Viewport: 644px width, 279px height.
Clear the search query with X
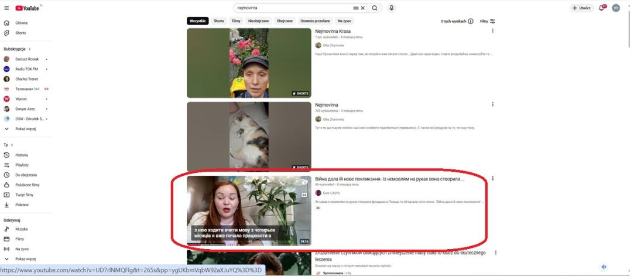362,8
